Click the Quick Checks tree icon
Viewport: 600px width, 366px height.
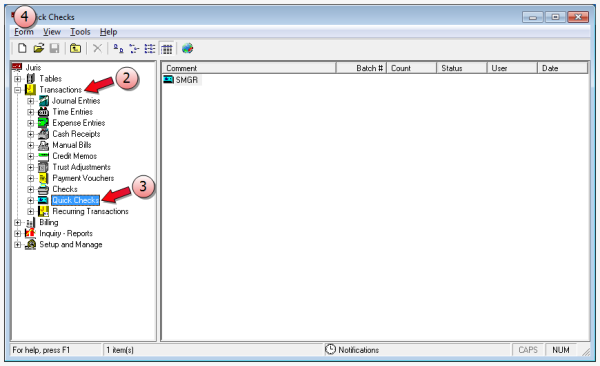pos(43,200)
